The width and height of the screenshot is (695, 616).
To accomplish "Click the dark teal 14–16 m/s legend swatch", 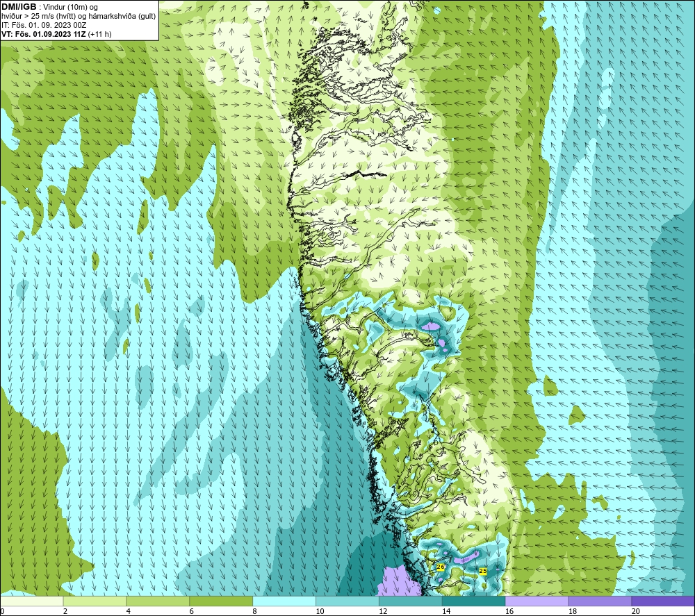I will click(x=474, y=601).
